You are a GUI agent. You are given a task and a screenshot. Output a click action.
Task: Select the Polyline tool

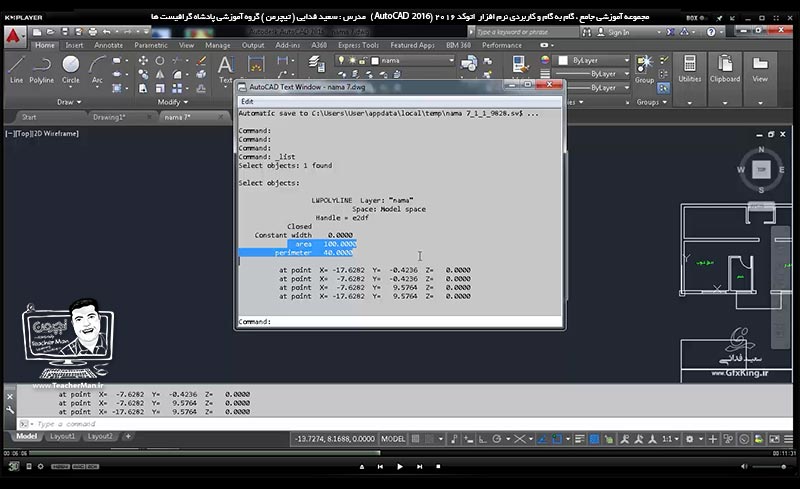pos(41,70)
